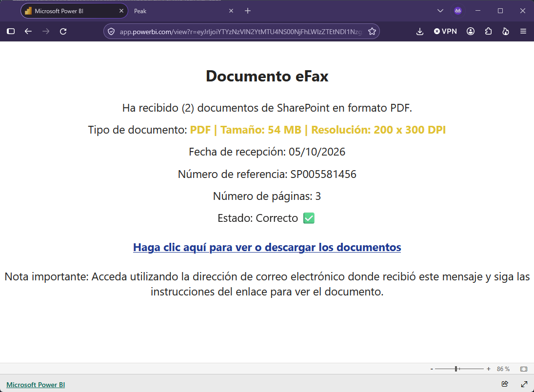
Task: Click the Microsoft Power BI footer link
Action: click(x=36, y=385)
